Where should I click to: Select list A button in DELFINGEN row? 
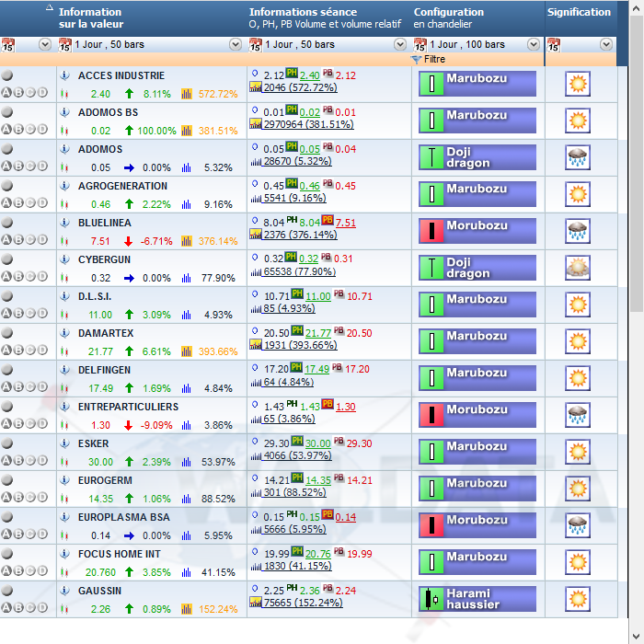[x=6, y=387]
